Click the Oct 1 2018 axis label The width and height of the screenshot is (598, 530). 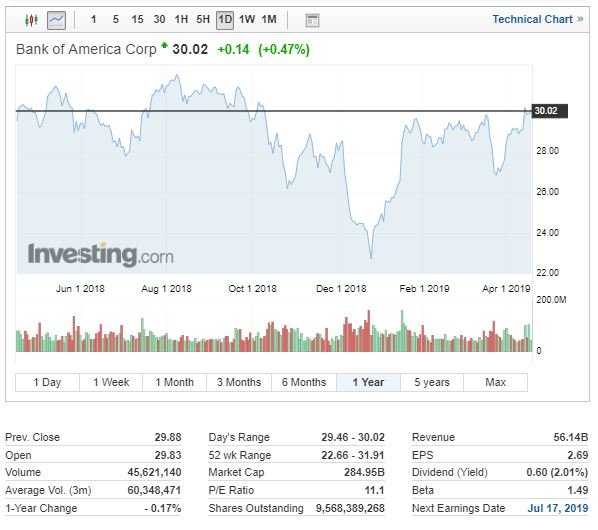point(252,289)
